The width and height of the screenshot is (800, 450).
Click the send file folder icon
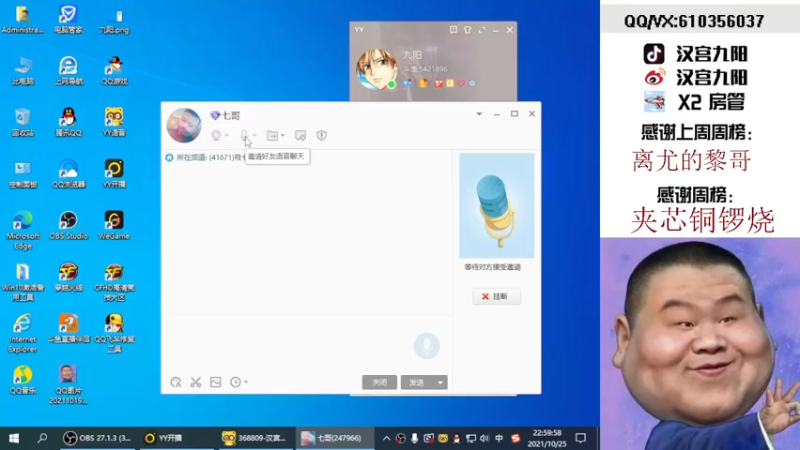[x=272, y=135]
